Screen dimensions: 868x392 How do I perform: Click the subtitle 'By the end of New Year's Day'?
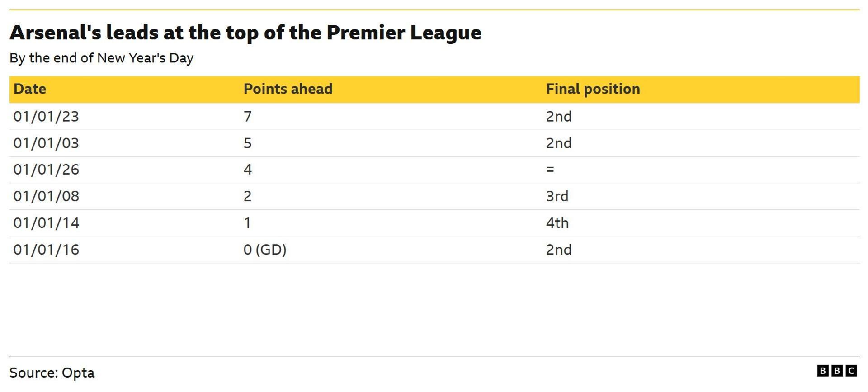[101, 58]
